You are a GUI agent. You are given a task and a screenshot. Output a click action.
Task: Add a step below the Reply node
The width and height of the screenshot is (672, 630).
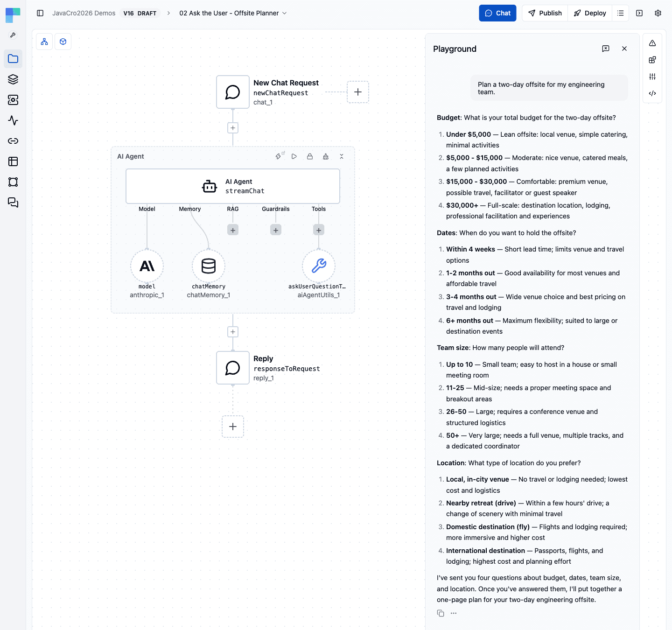[x=233, y=427]
